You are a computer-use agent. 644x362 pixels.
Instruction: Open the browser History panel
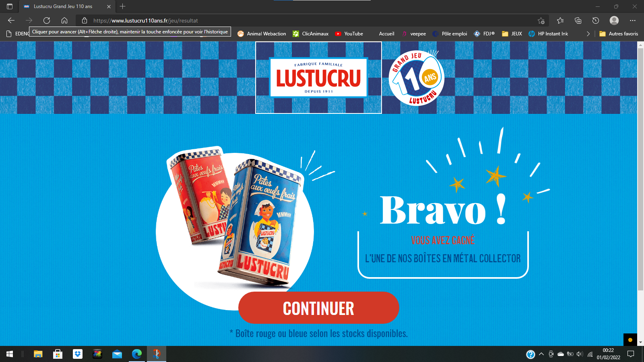click(596, 21)
